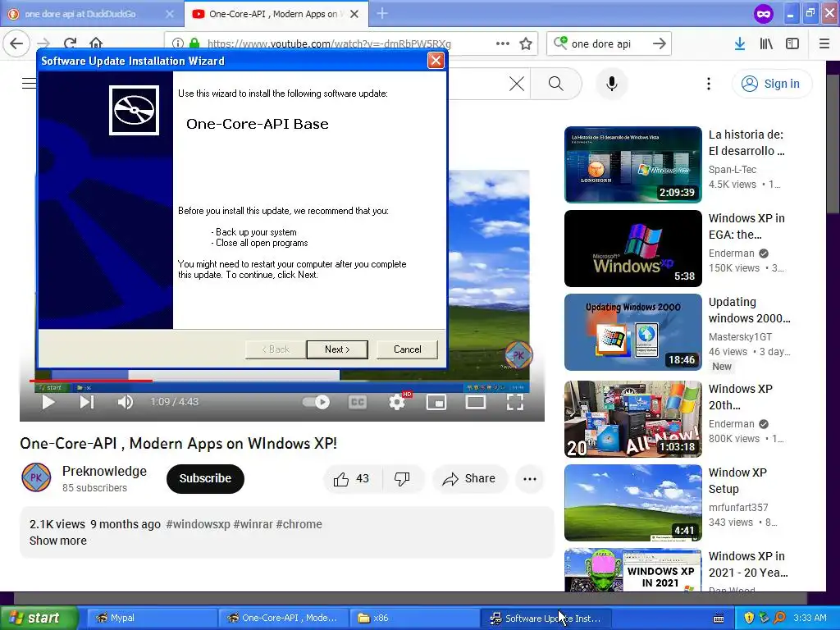Open the browser library icon

(766, 43)
